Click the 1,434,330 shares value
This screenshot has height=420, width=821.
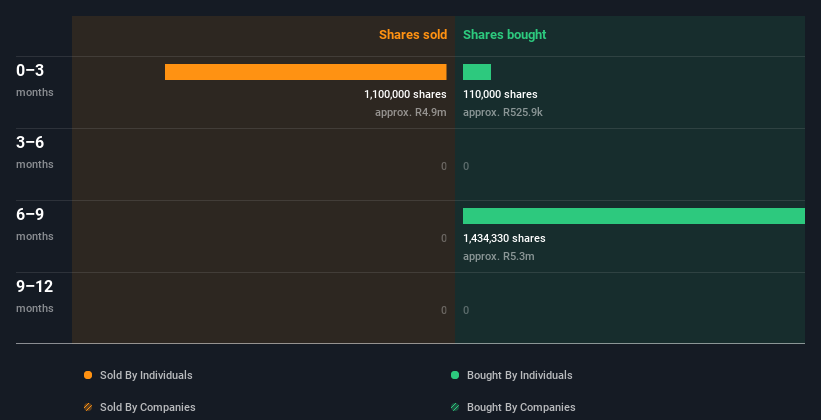504,238
